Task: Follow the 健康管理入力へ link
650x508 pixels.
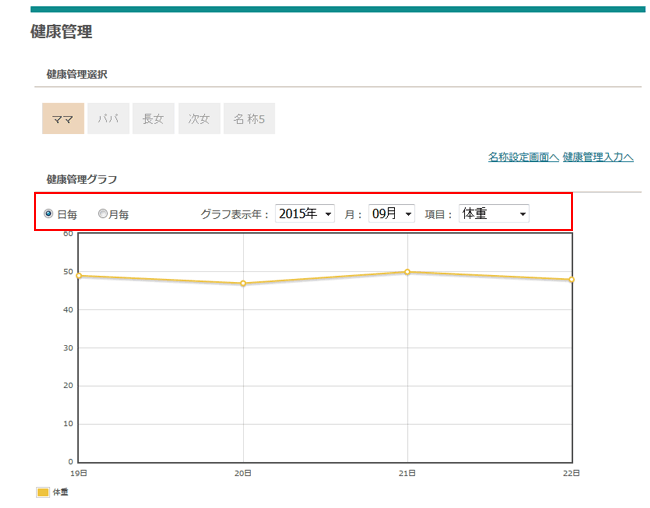Action: click(598, 157)
